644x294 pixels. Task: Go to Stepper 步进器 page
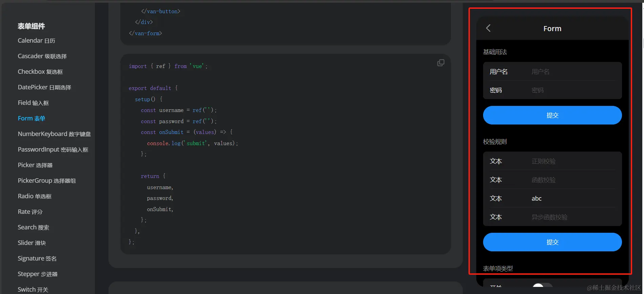point(38,274)
